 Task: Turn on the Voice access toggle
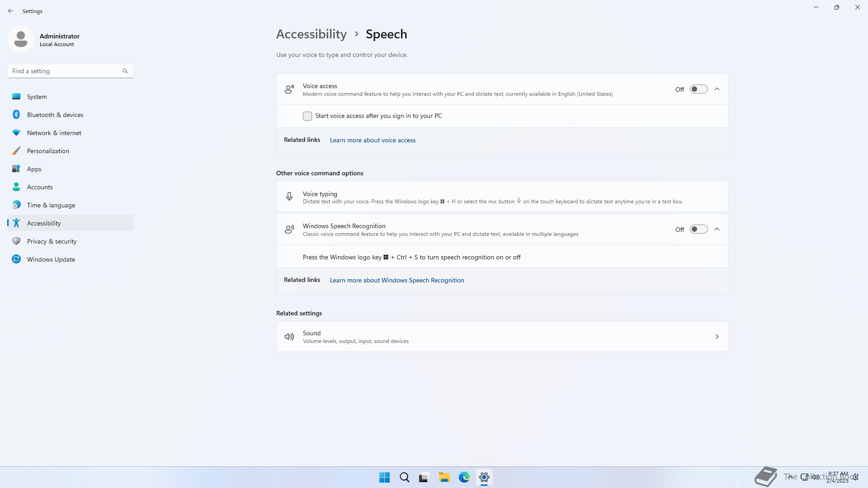698,89
